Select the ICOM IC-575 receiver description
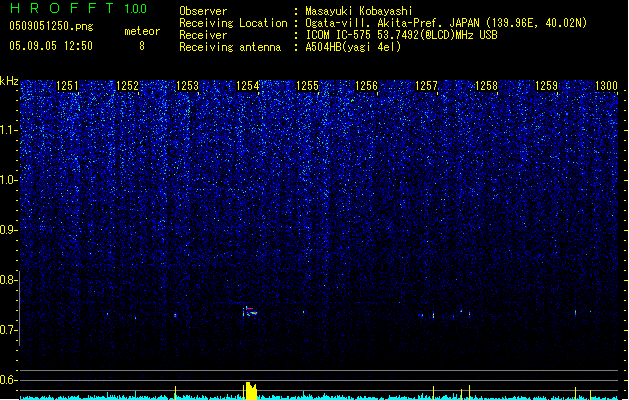629x400 pixels. [x=401, y=35]
